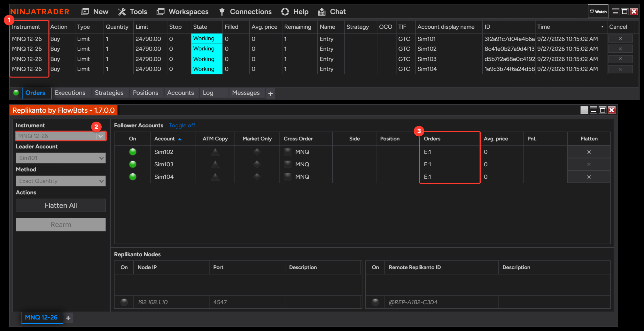
Task: Cancel the Sim104 order
Action: (620, 69)
